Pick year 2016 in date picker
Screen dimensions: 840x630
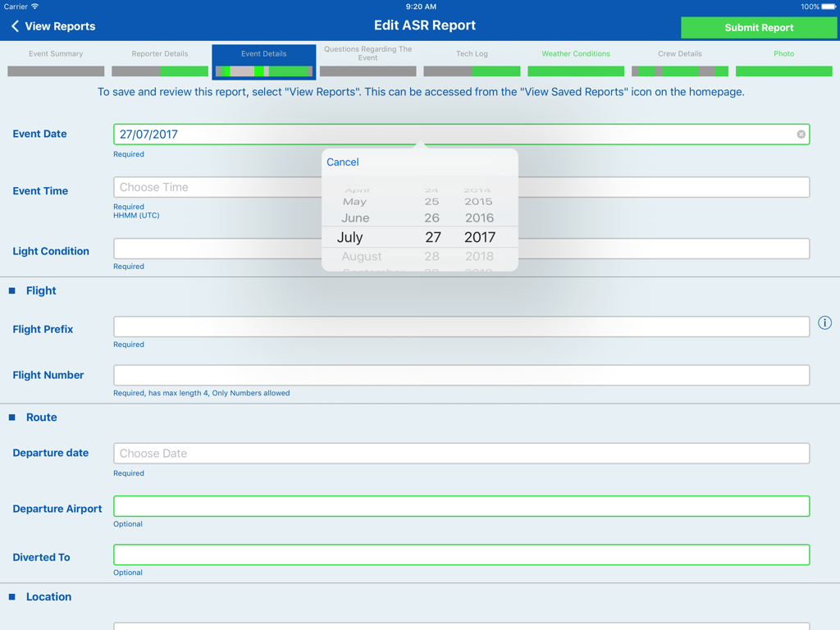point(479,218)
